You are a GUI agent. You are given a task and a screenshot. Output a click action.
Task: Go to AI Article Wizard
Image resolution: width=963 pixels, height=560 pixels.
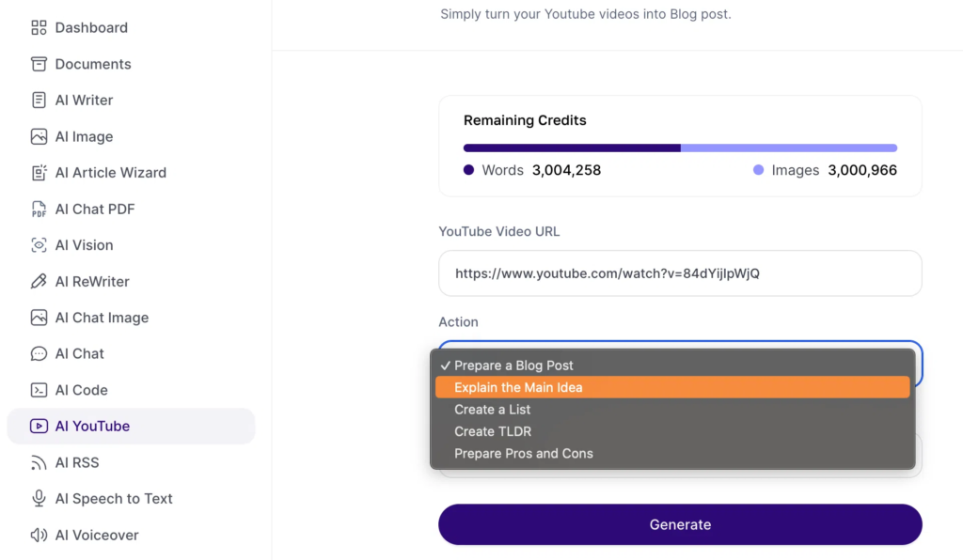click(110, 173)
